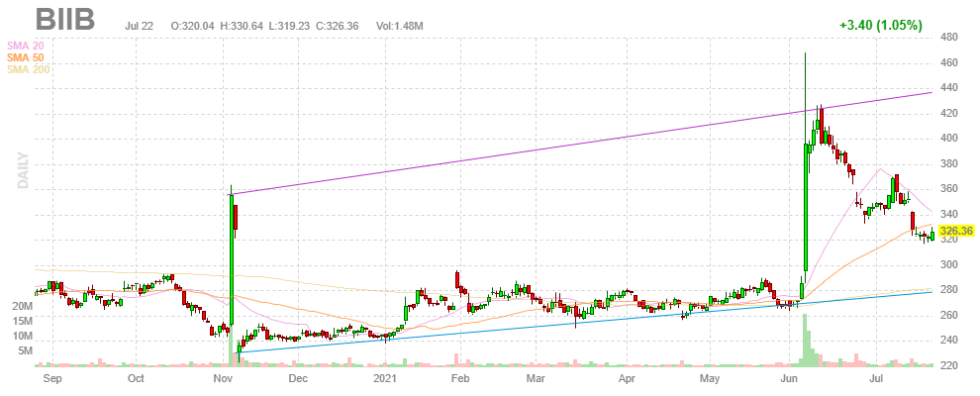Click the Nov month label
This screenshot has width=980, height=396.
tap(223, 378)
